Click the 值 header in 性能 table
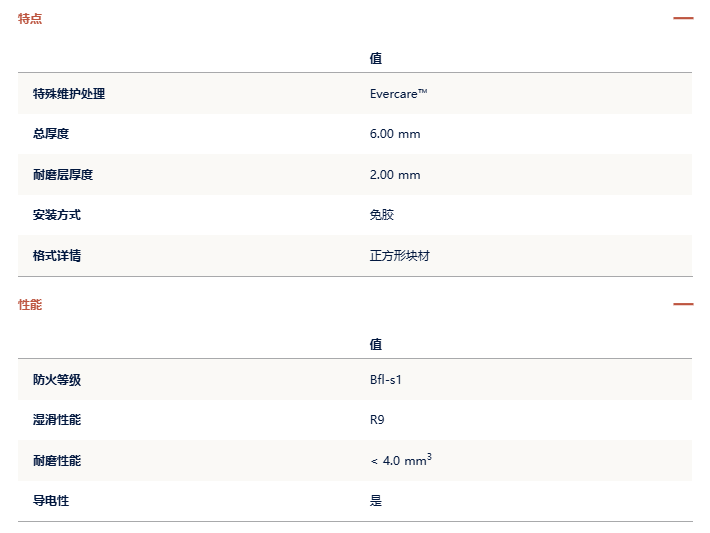This screenshot has width=710, height=533. click(x=375, y=344)
